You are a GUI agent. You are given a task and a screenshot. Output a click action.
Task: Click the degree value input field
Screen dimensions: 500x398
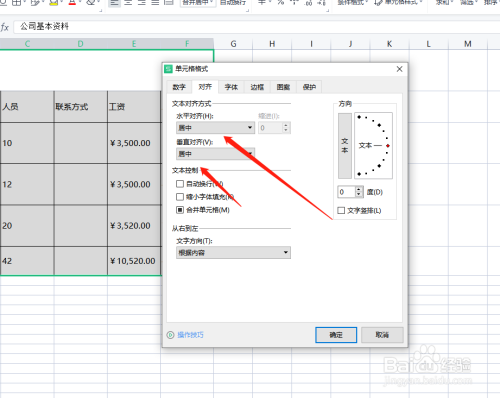[346, 192]
